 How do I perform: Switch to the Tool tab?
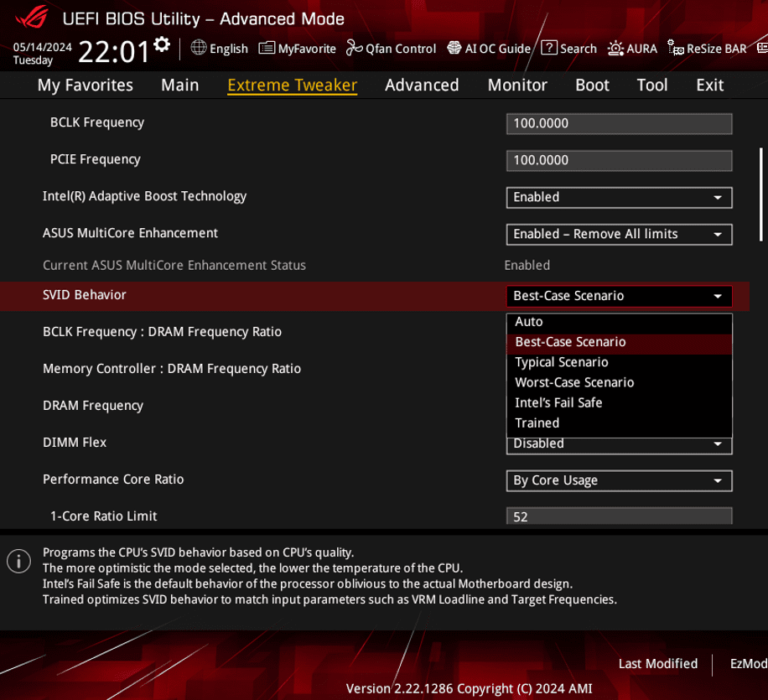click(x=652, y=86)
